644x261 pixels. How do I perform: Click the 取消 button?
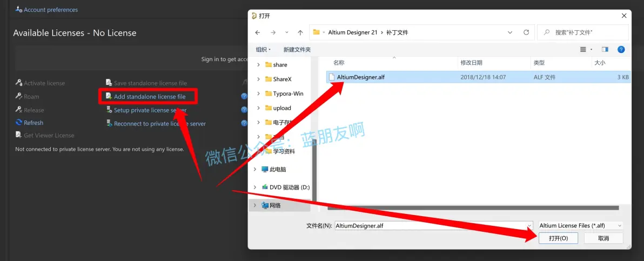[x=603, y=238]
